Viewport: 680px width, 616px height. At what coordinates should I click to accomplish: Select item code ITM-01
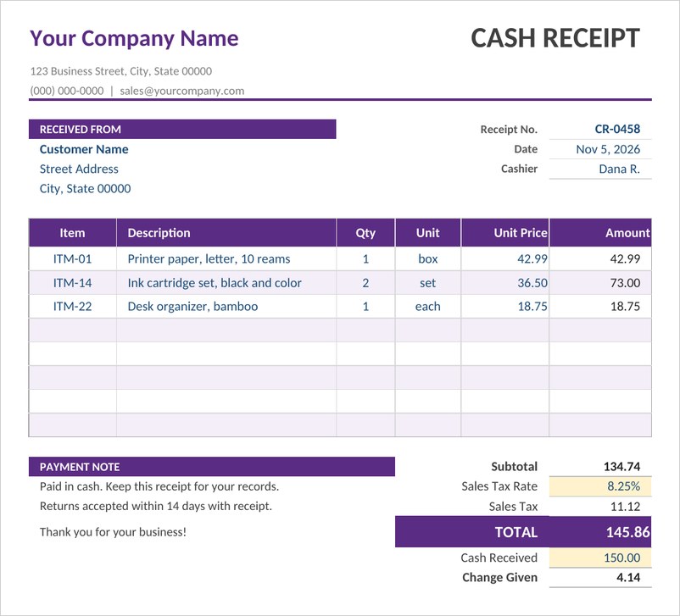point(72,258)
